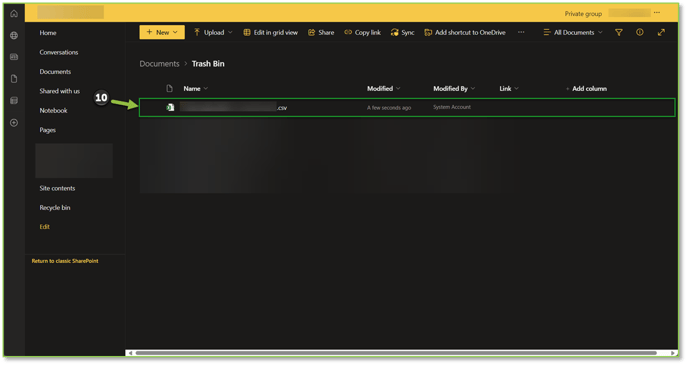The image size is (687, 365).
Task: Click Trash Bin breadcrumb
Action: [x=208, y=64]
